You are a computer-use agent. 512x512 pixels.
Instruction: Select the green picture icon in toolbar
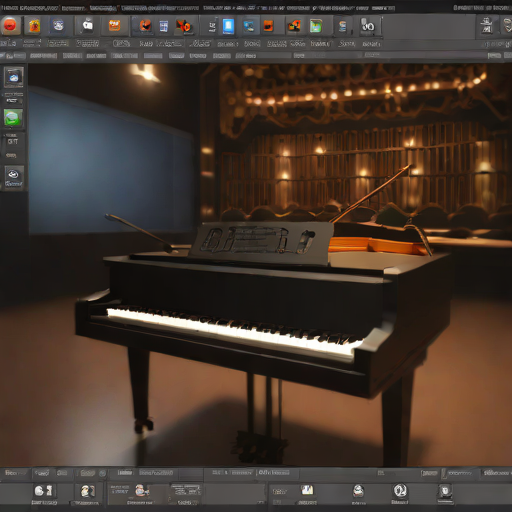(x=315, y=26)
